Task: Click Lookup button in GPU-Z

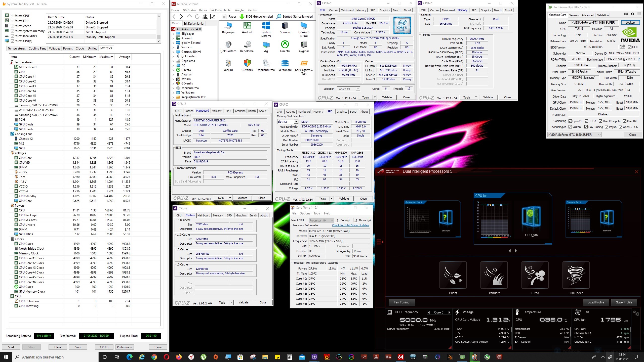Action: [630, 23]
